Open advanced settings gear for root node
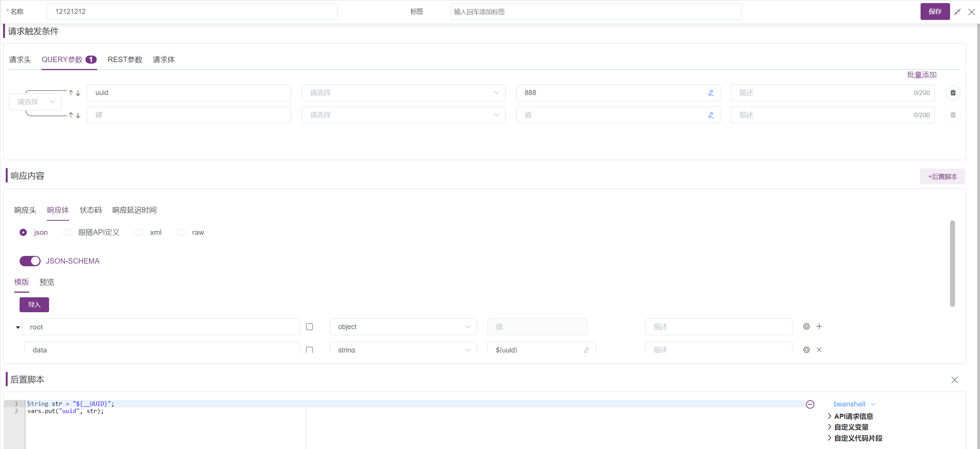Image resolution: width=980 pixels, height=449 pixels. click(x=806, y=326)
